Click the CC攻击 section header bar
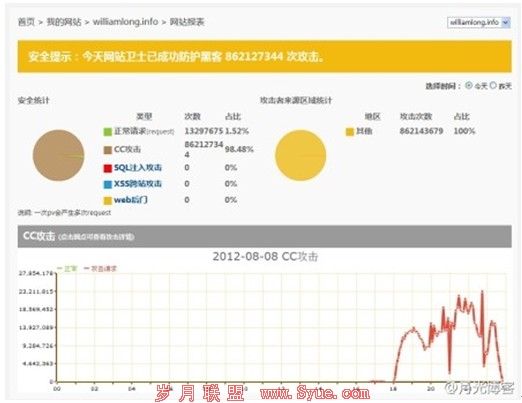Viewport: 522px width, 403px height. coord(264,236)
